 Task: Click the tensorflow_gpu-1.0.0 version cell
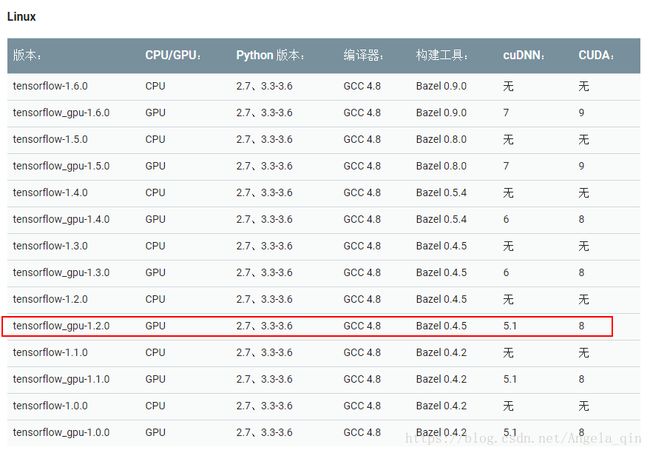click(61, 432)
